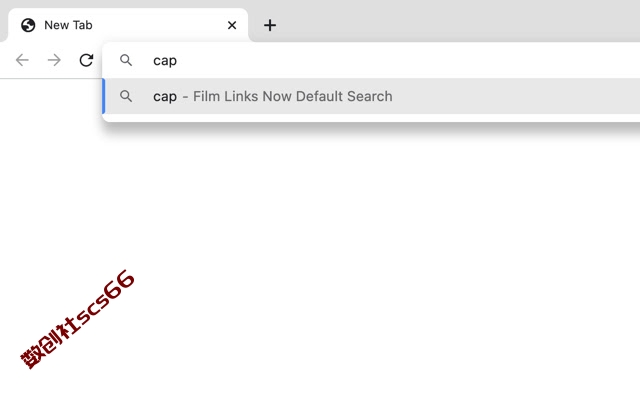The image size is (640, 400).
Task: Click the blank space right of the suggestion text
Action: (x=516, y=96)
